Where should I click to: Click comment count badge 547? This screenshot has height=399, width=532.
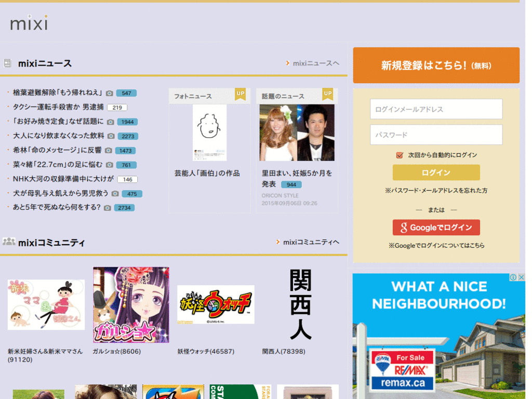126,93
